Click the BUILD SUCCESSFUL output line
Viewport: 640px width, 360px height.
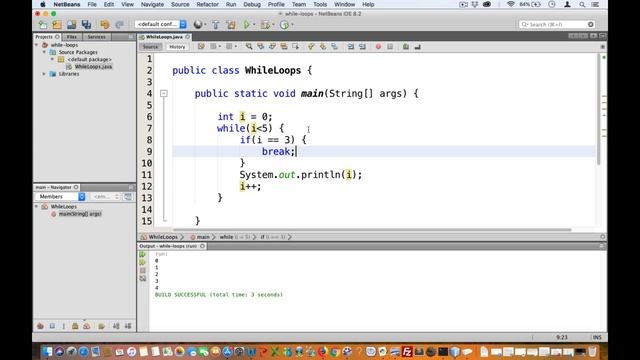[219, 295]
